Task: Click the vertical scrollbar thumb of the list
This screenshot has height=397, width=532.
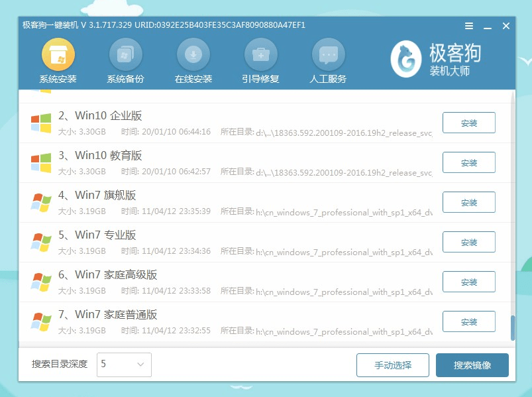Action: click(513, 328)
